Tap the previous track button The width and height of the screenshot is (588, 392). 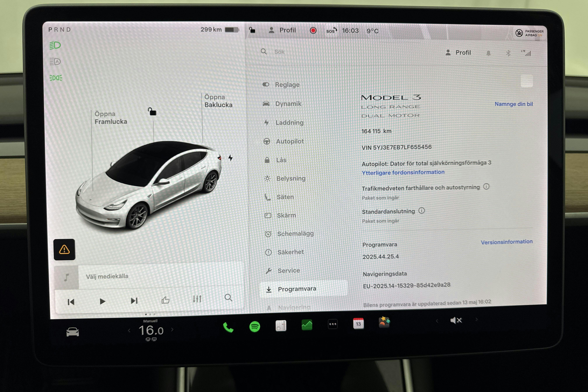(71, 302)
